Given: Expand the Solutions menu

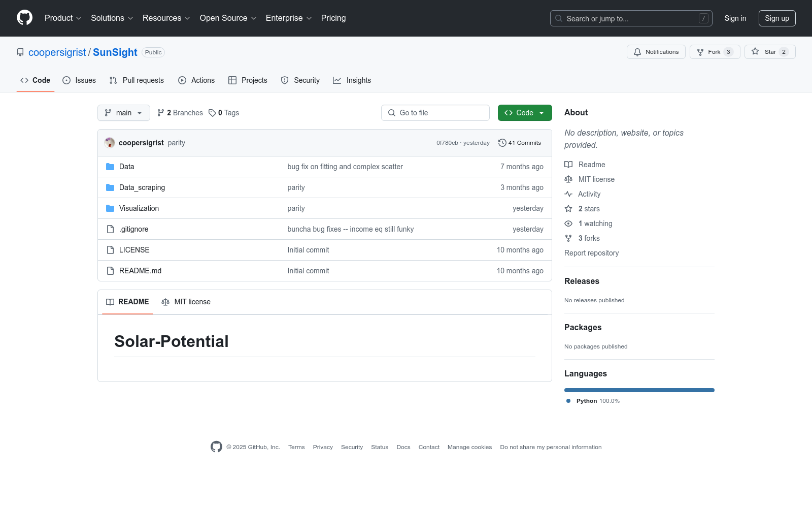Looking at the screenshot, I should (112, 18).
